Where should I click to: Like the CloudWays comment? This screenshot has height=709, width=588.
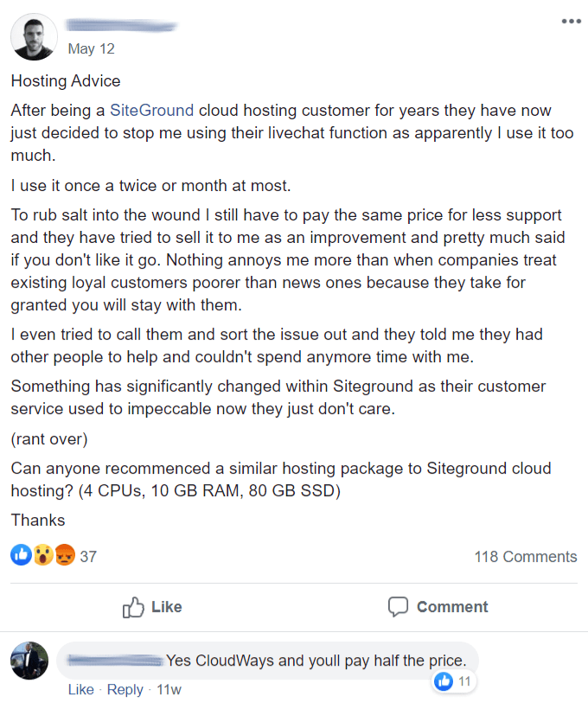coord(80,689)
